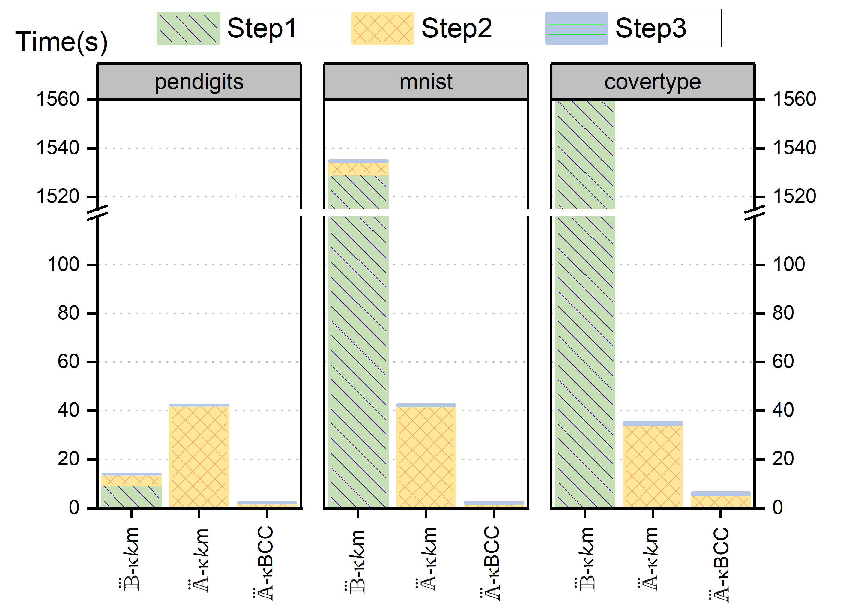Click the tall yellow A-κkm bar in pendigits
852x616 pixels.
click(199, 456)
